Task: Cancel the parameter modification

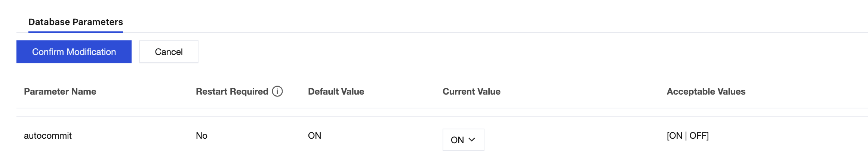Action: 169,52
